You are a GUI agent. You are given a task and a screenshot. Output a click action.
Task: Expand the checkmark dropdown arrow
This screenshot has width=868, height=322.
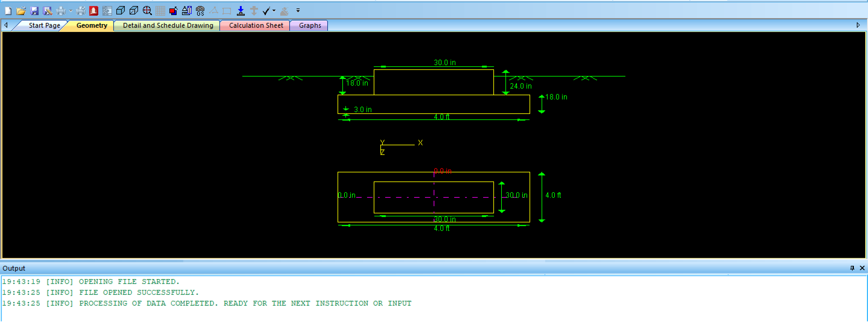(x=274, y=11)
